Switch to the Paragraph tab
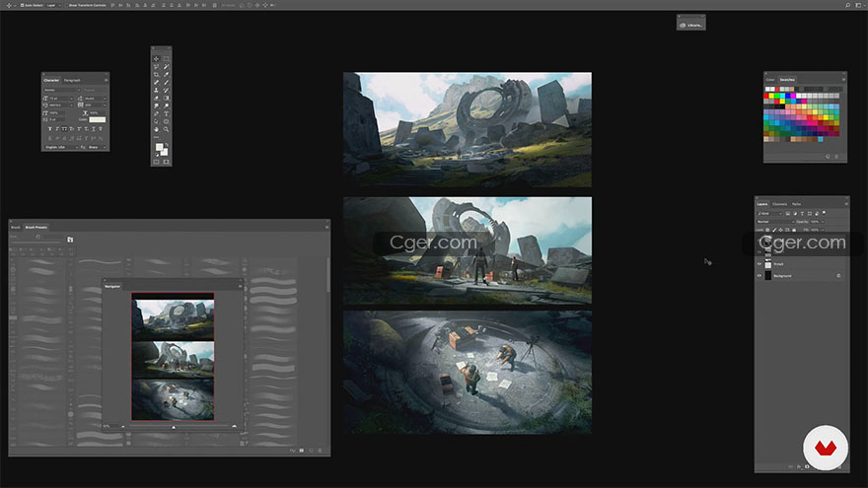 [x=72, y=80]
